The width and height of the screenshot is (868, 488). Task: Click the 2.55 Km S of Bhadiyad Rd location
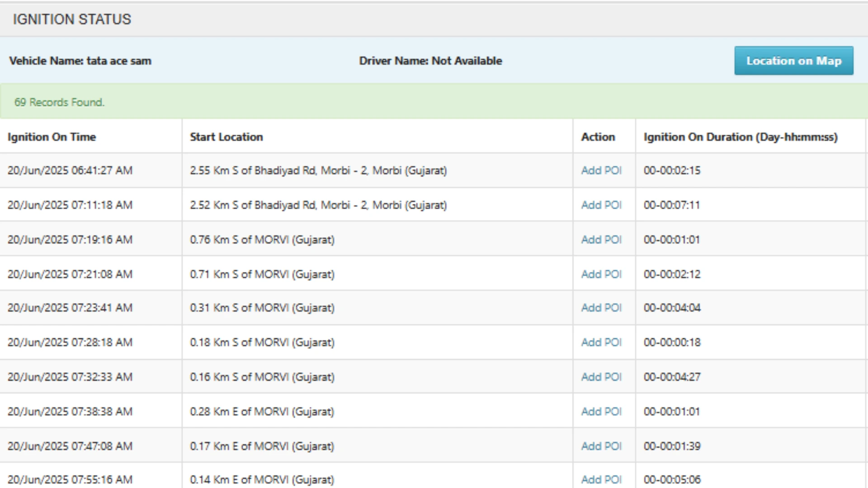click(x=318, y=170)
